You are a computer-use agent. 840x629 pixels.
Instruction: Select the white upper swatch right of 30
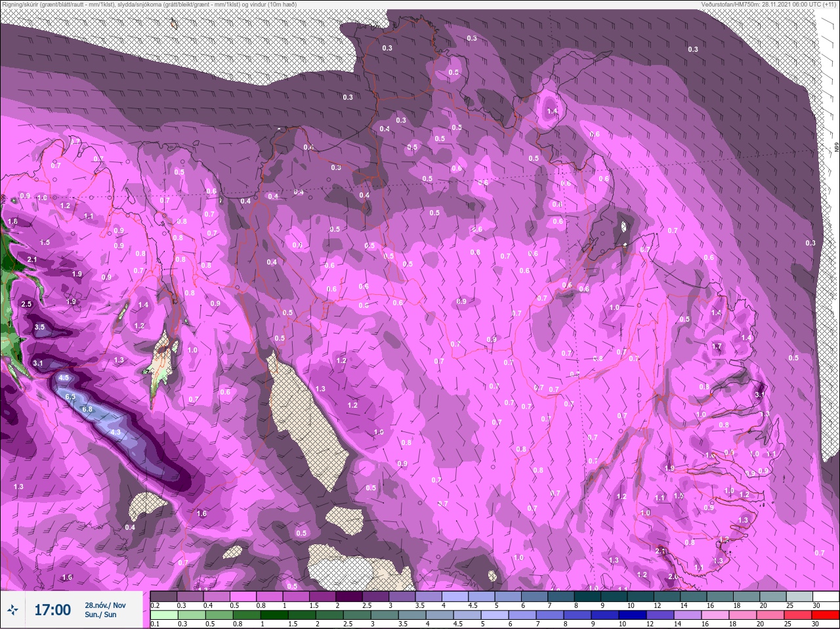pyautogui.click(x=827, y=596)
